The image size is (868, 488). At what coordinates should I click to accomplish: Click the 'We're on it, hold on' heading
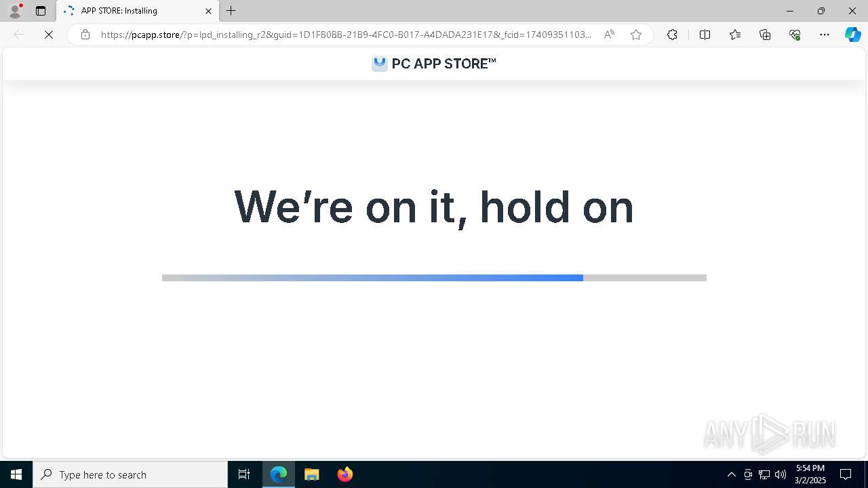(x=434, y=207)
